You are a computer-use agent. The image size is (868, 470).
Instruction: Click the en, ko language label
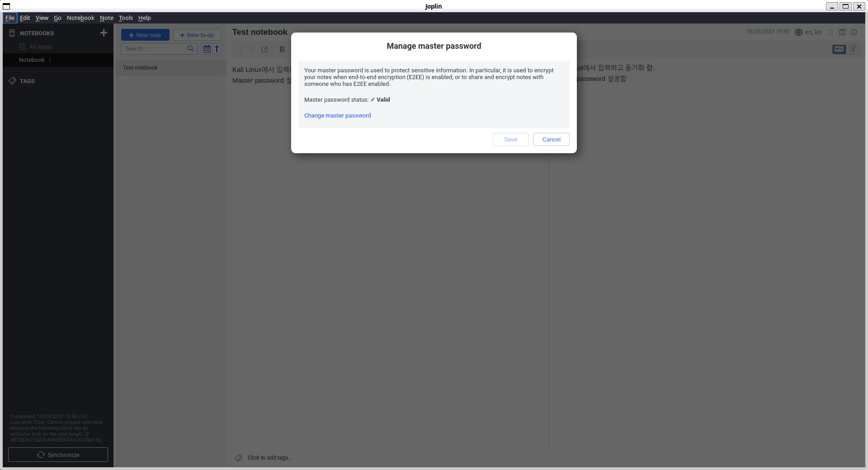click(813, 32)
